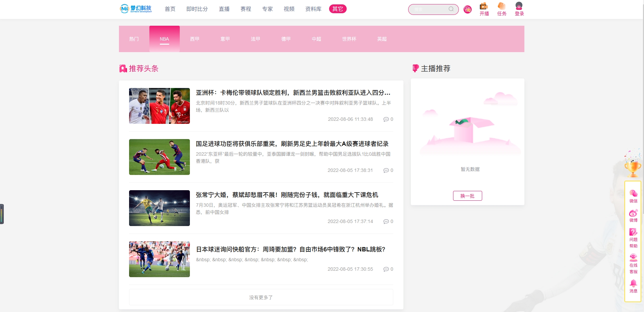Viewport: 644px width, 312px height.
Task: Open 赛程 in top navigation
Action: 246,9
